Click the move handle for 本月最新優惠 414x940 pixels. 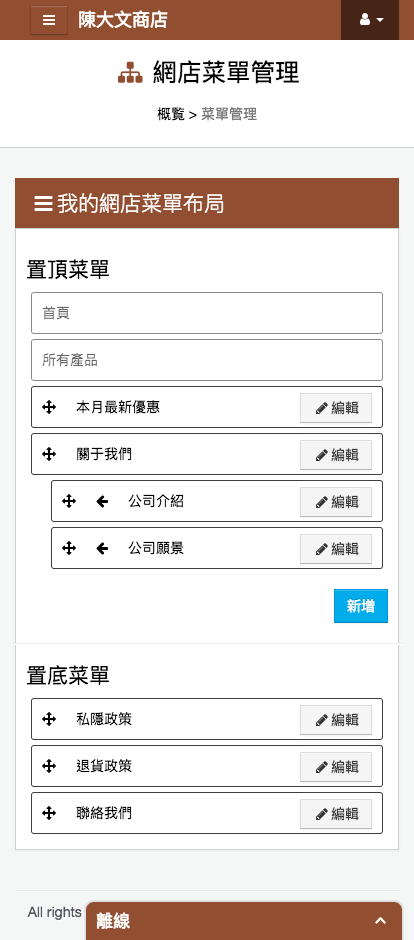click(x=49, y=408)
